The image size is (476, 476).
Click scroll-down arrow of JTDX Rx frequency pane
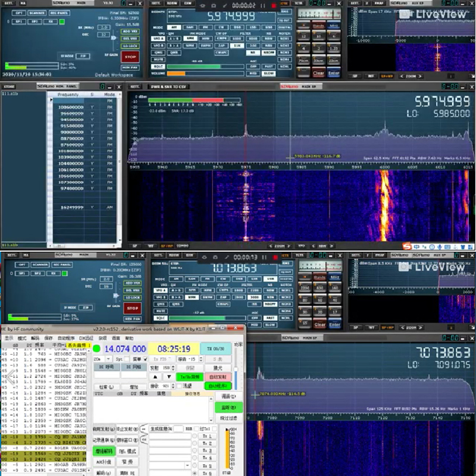[211, 420]
